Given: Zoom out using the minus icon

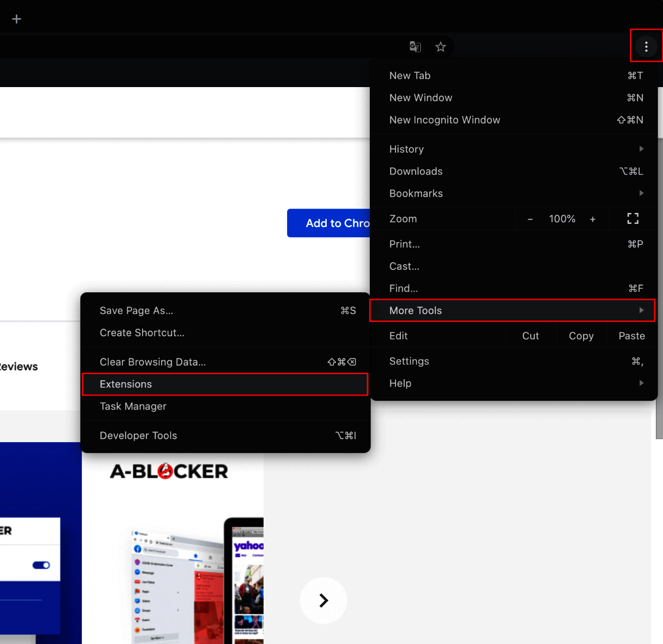Looking at the screenshot, I should coord(530,219).
